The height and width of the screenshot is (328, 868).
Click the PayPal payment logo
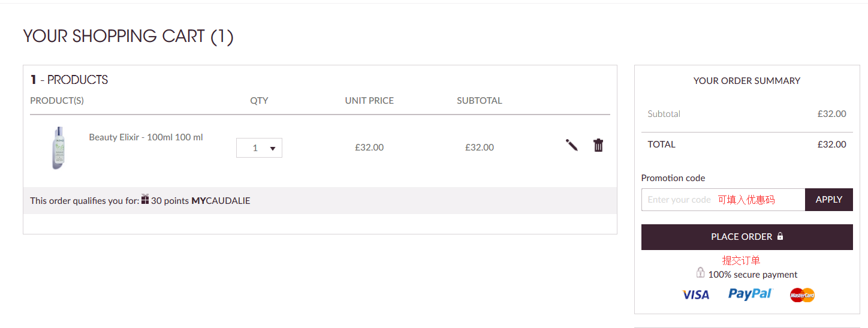click(750, 294)
